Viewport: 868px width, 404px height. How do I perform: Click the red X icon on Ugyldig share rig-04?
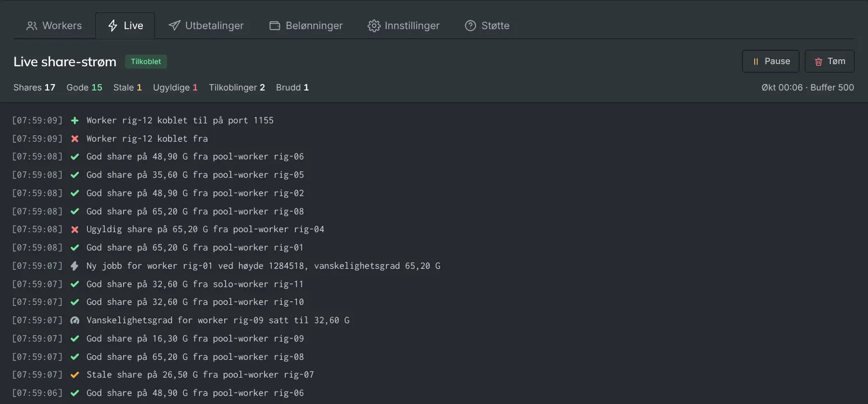[75, 229]
